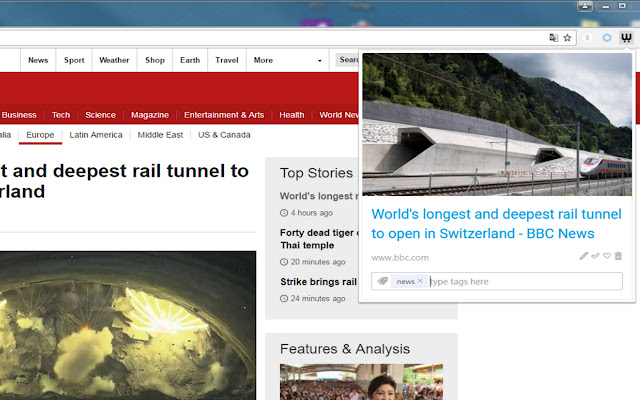Viewport: 640px width, 400px height.
Task: Go to Business news category
Action: [x=19, y=115]
